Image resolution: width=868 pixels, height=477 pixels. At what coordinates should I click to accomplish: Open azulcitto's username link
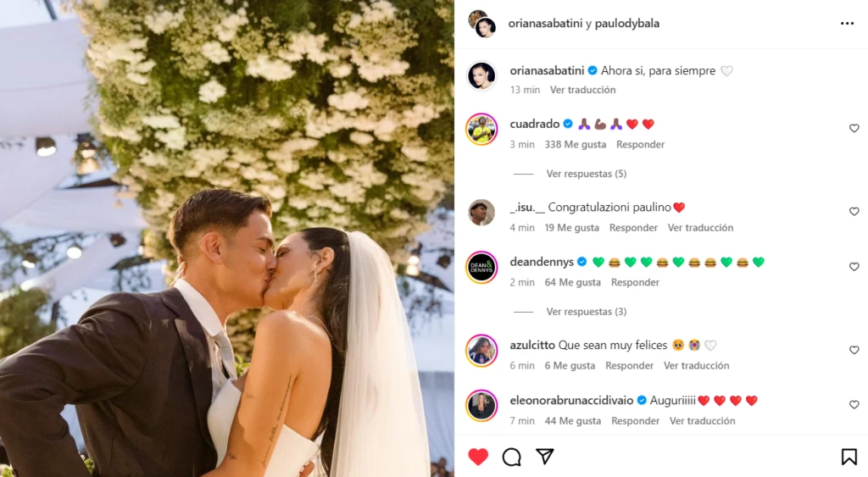pos(532,346)
